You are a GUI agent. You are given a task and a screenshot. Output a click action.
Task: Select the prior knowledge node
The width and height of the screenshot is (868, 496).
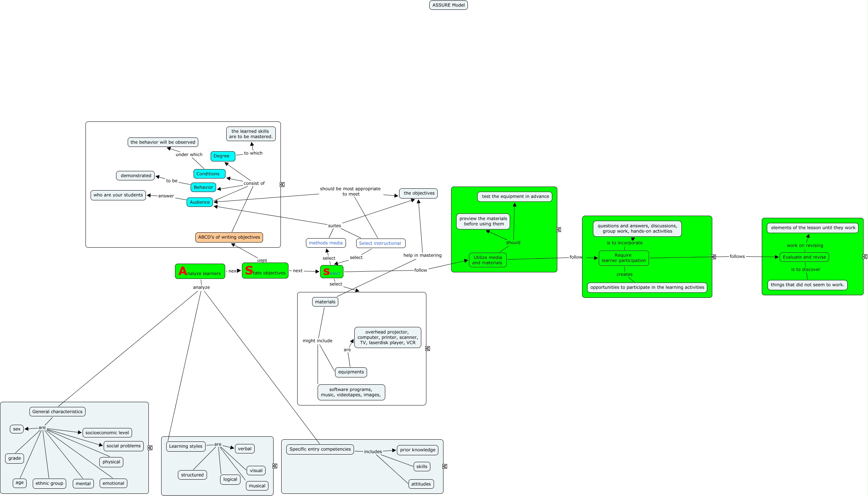tap(417, 450)
